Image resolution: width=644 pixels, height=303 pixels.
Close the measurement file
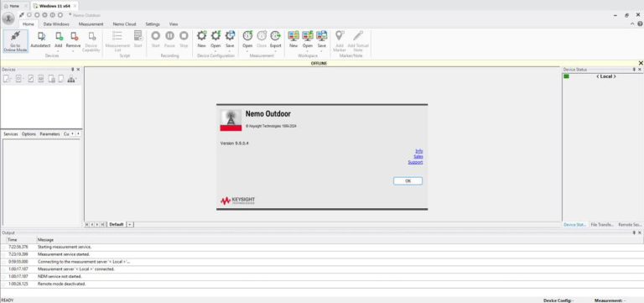(x=262, y=39)
